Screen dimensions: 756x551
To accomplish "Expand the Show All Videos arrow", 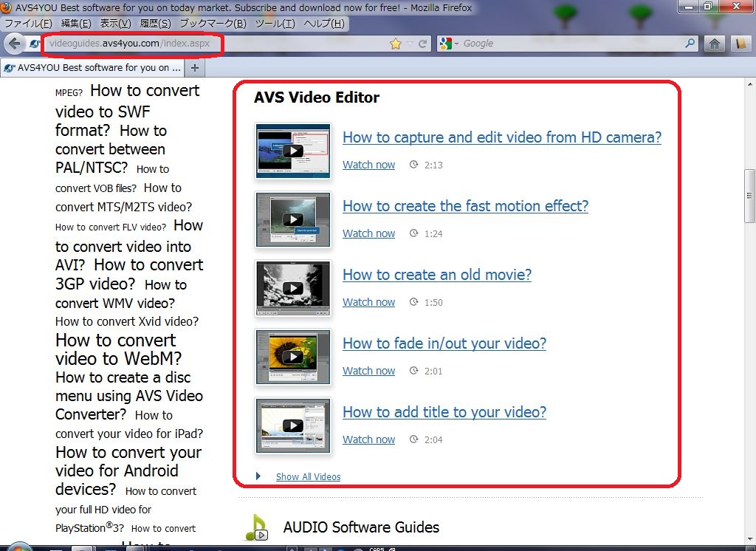I will click(x=258, y=476).
